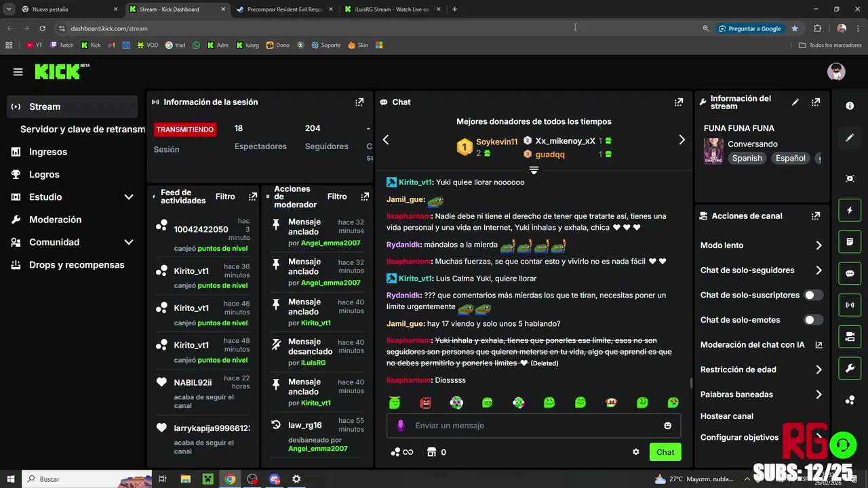Expand the Estudio sidebar section

129,197
